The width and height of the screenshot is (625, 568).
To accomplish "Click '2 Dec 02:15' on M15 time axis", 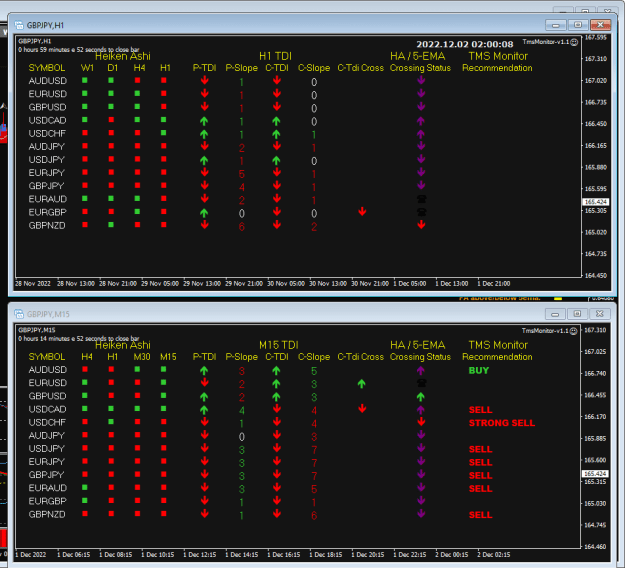I will pyautogui.click(x=493, y=555).
